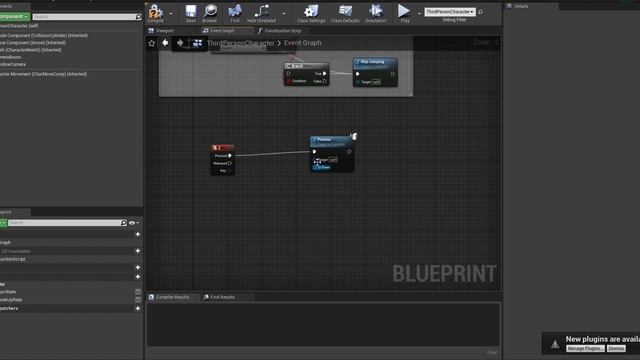Click the Pressed pin on the key event node
640x360 pixels.
pos(230,156)
